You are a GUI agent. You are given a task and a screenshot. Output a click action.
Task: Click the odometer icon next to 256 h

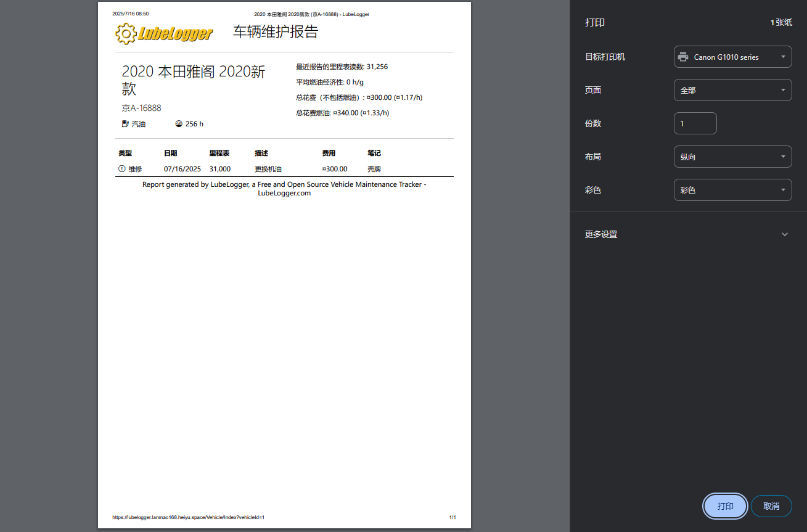179,124
